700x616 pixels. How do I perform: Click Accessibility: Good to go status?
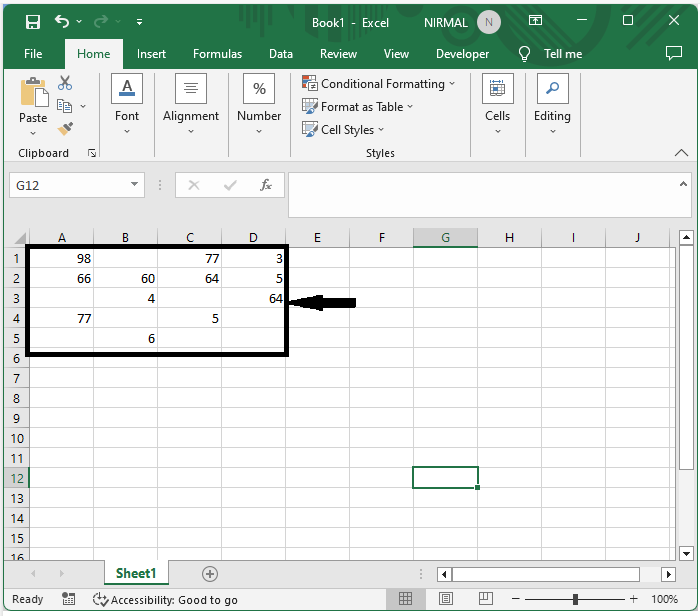click(x=165, y=599)
